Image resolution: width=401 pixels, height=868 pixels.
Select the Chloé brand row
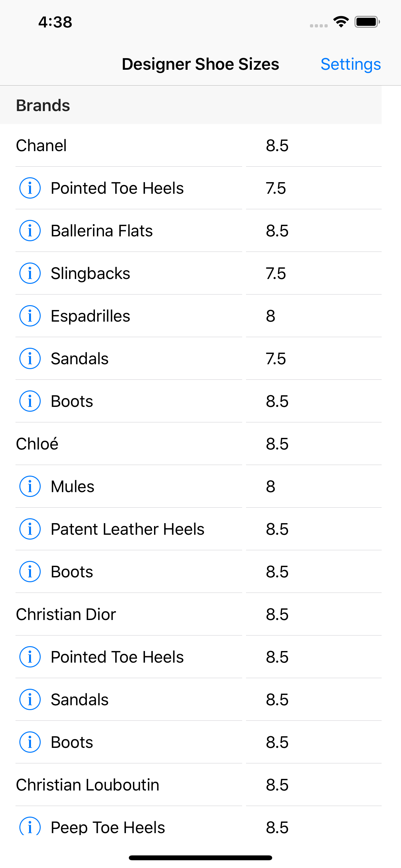(x=37, y=444)
